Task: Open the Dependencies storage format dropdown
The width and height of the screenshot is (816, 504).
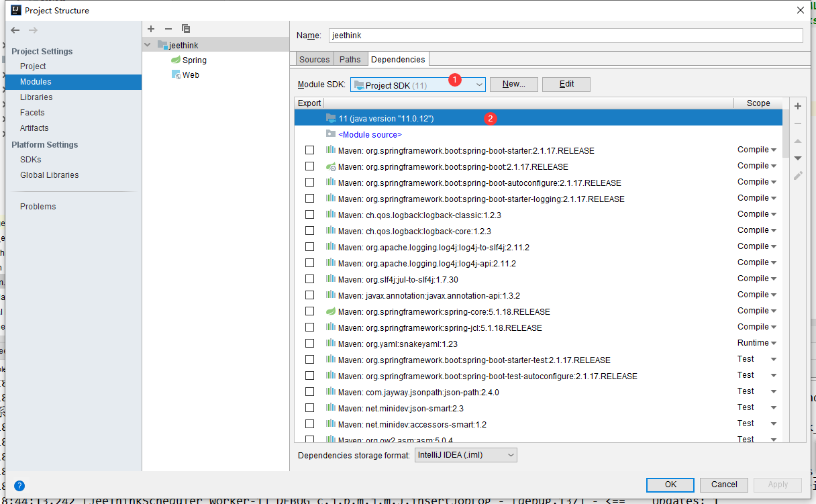Action: tap(466, 455)
